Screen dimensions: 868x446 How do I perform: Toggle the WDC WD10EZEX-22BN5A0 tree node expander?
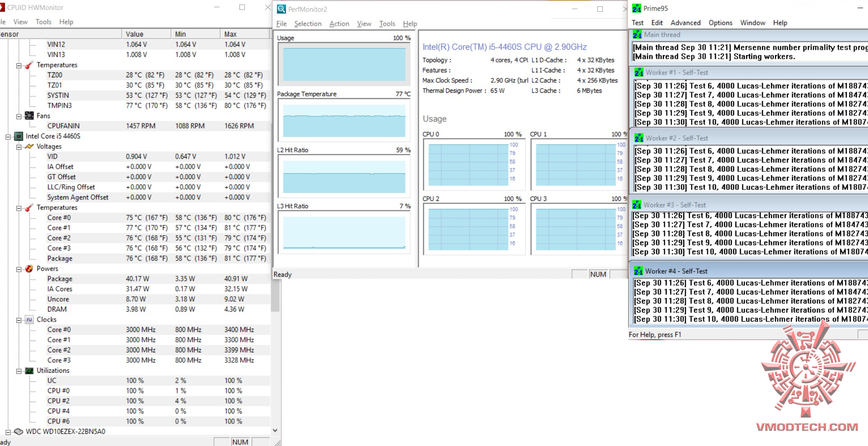click(x=8, y=432)
